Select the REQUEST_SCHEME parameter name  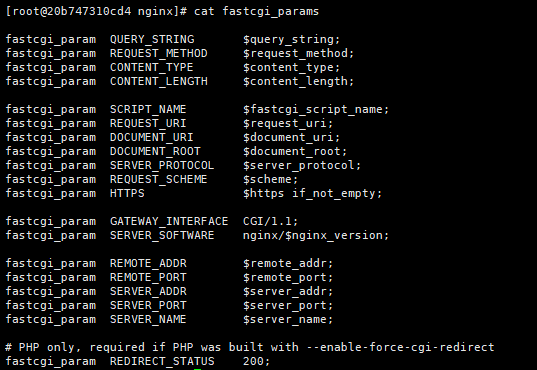click(159, 180)
